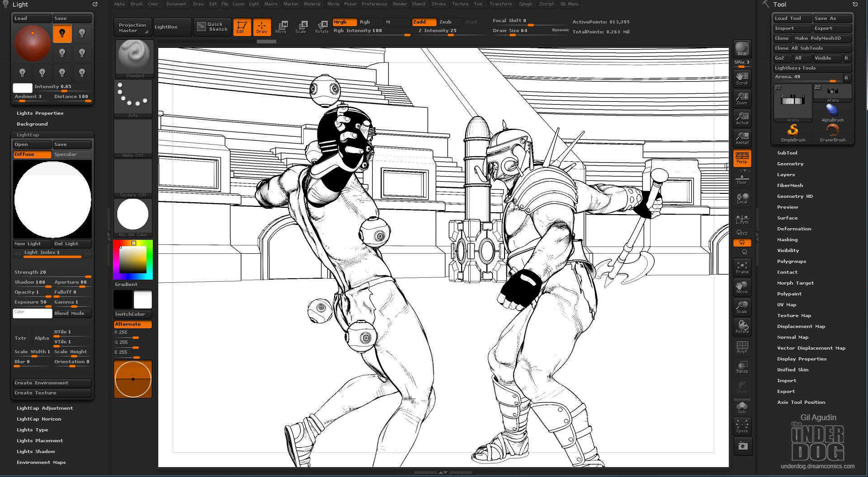Image resolution: width=868 pixels, height=477 pixels.
Task: Open the Standard brush selector
Action: click(x=134, y=59)
